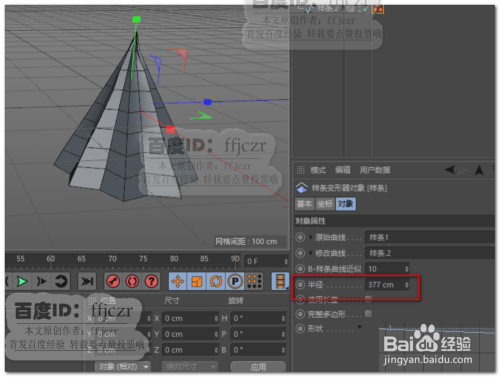The height and width of the screenshot is (377, 500).
Task: Click the blue Z-axis handle in viewport
Action: point(208,102)
